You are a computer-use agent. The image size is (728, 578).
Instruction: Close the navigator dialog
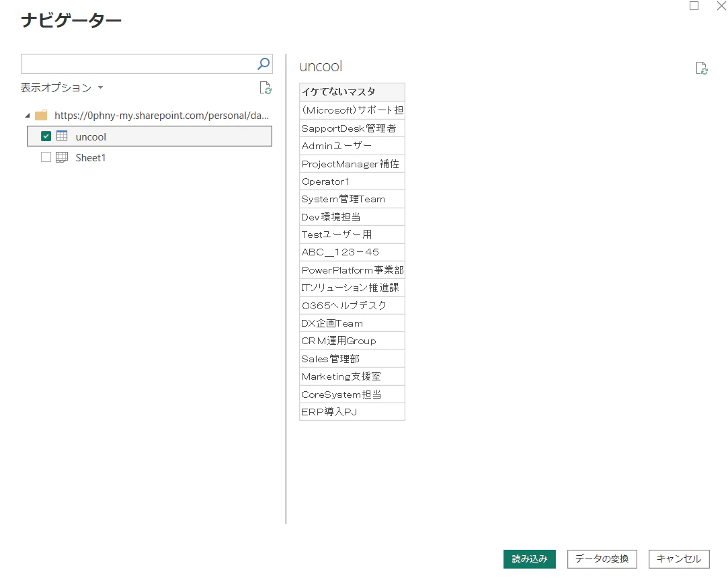721,5
